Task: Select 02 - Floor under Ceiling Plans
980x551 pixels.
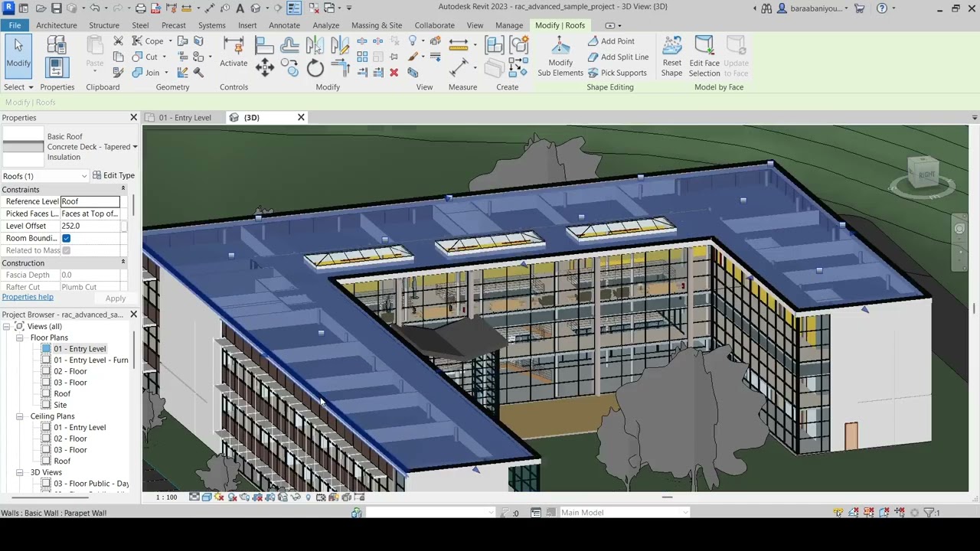Action: point(70,439)
